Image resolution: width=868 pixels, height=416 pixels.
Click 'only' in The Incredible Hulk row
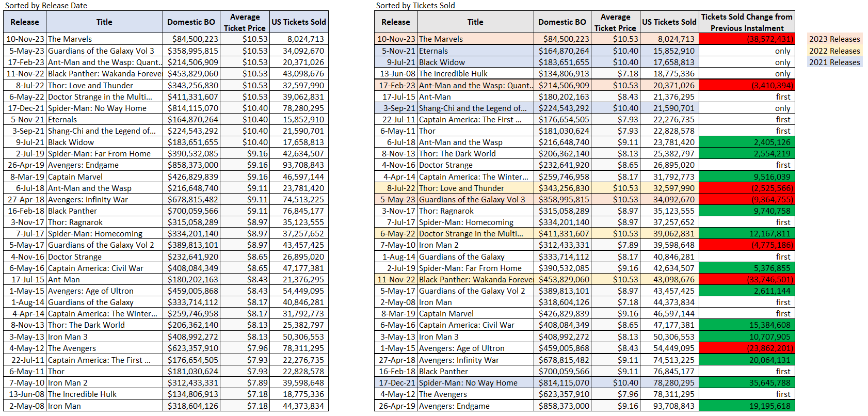click(x=782, y=74)
